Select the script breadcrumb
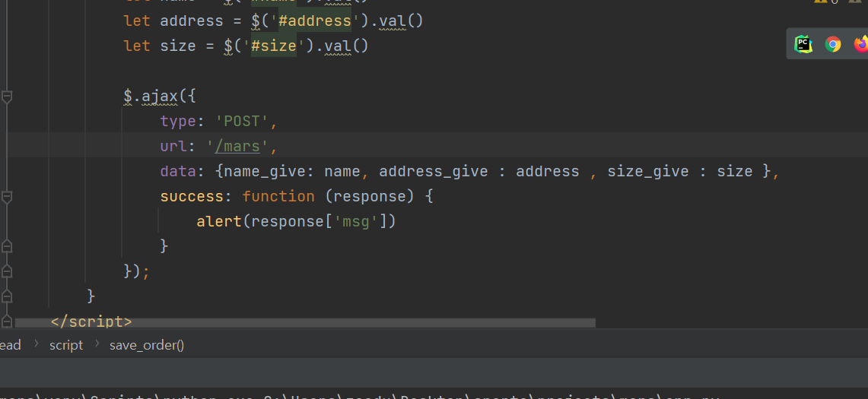 (66, 345)
